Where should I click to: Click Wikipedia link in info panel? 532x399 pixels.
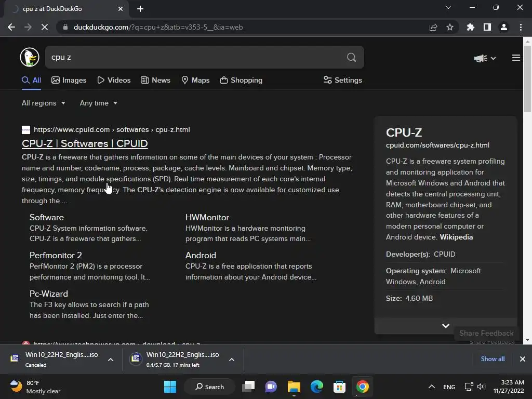(x=456, y=237)
